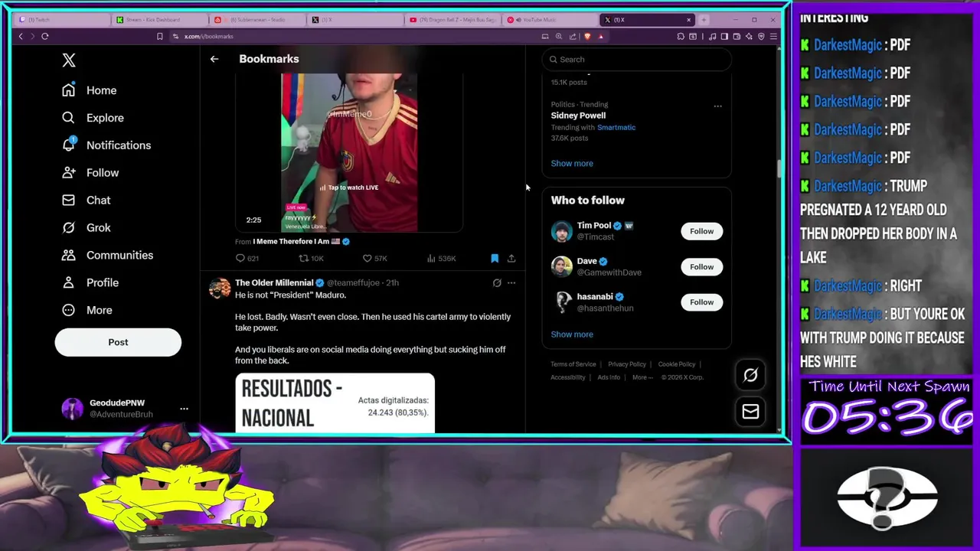Screen dimensions: 980x551
Task: Switch to the Stream - Kick Dashboard tab
Action: (159, 20)
